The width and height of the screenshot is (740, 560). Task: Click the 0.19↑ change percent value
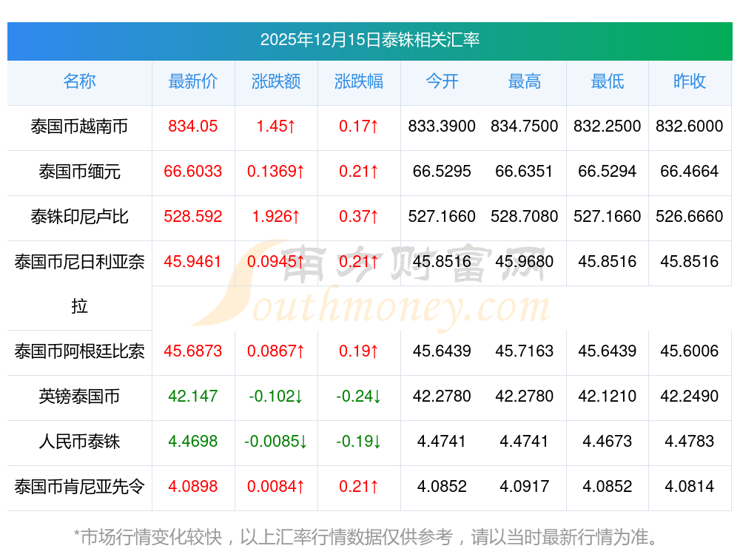point(359,351)
